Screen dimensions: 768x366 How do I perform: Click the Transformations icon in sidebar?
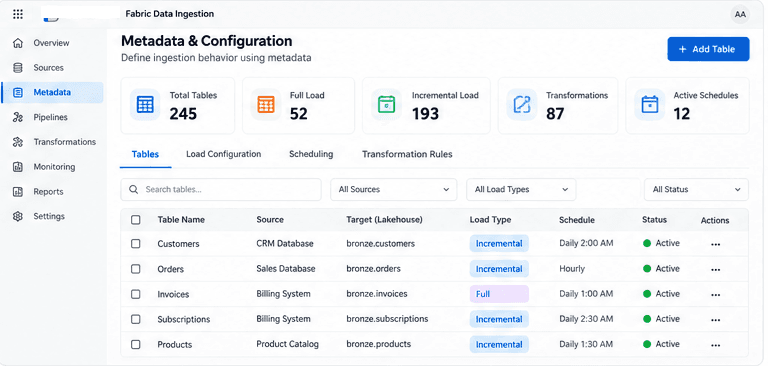coord(18,142)
